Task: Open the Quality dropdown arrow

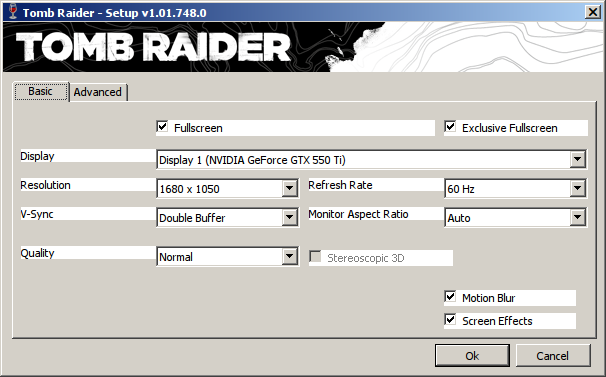Action: [289, 256]
